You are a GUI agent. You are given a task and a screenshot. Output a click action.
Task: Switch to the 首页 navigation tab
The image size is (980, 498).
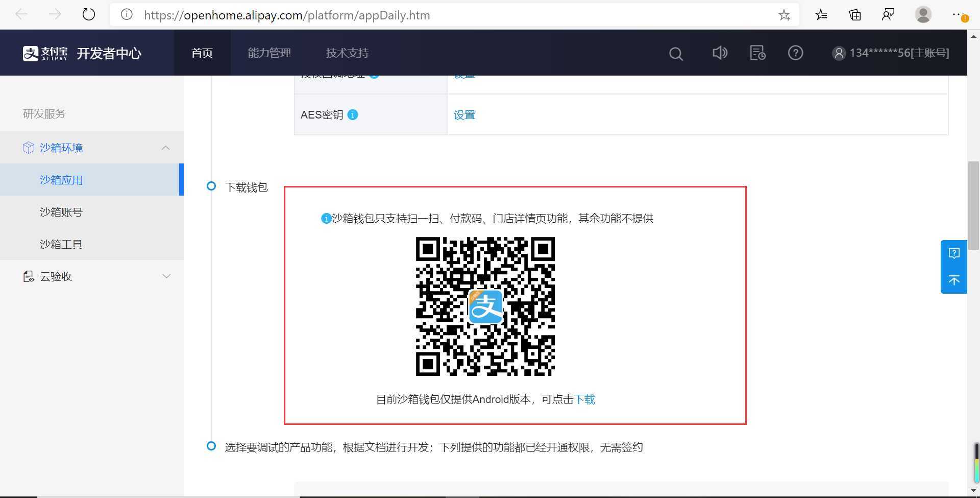(x=202, y=53)
